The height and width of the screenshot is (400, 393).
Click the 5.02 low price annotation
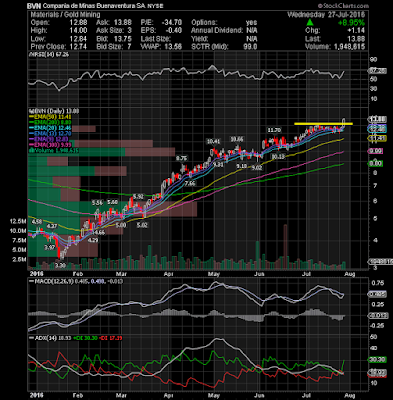click(x=142, y=225)
